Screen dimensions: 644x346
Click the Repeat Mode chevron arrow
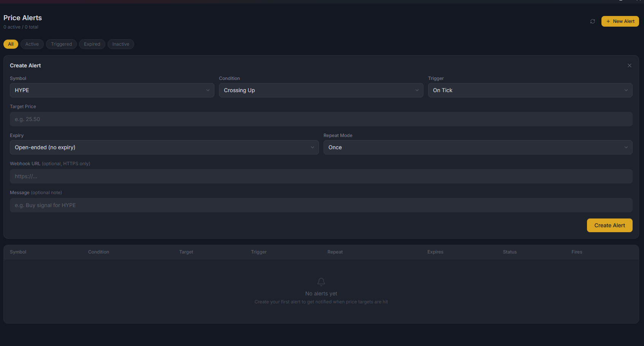point(626,147)
